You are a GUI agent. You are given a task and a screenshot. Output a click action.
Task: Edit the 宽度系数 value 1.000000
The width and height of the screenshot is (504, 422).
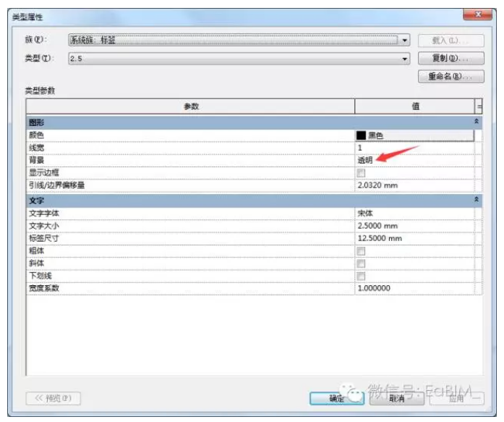[414, 288]
